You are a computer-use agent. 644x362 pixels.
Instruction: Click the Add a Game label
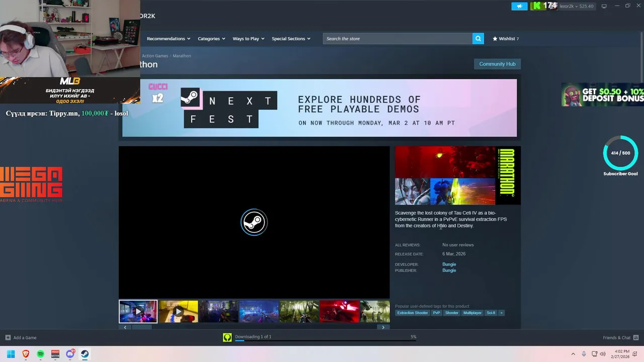[25, 337]
